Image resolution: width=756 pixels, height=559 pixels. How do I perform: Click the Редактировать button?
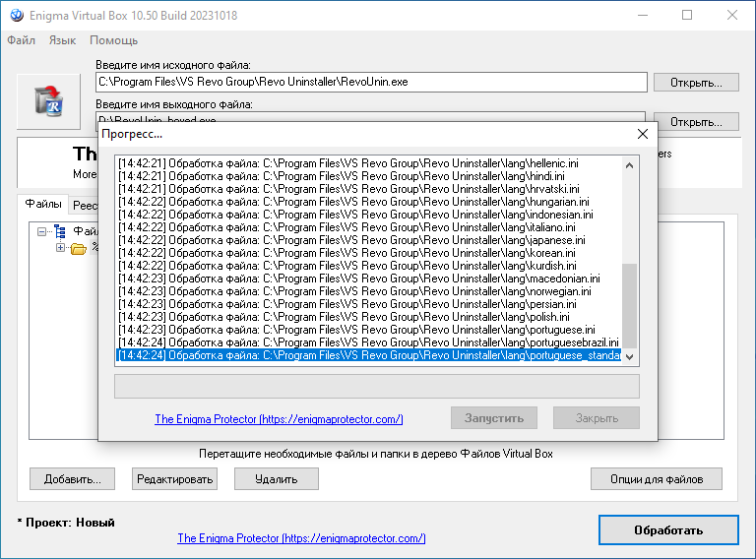[174, 479]
